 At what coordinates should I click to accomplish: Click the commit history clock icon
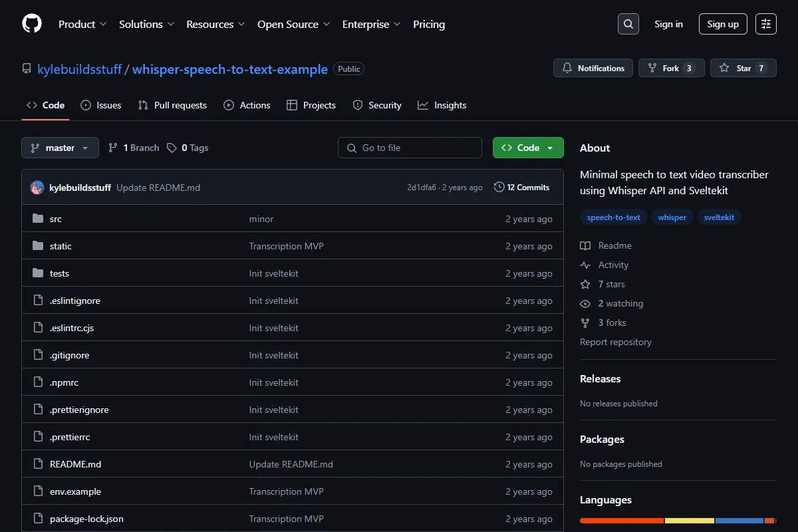[499, 188]
